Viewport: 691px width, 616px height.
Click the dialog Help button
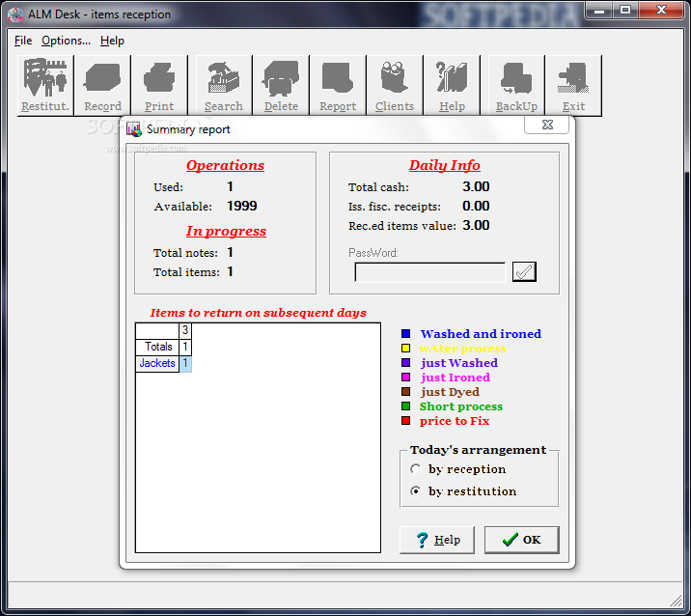click(x=437, y=540)
